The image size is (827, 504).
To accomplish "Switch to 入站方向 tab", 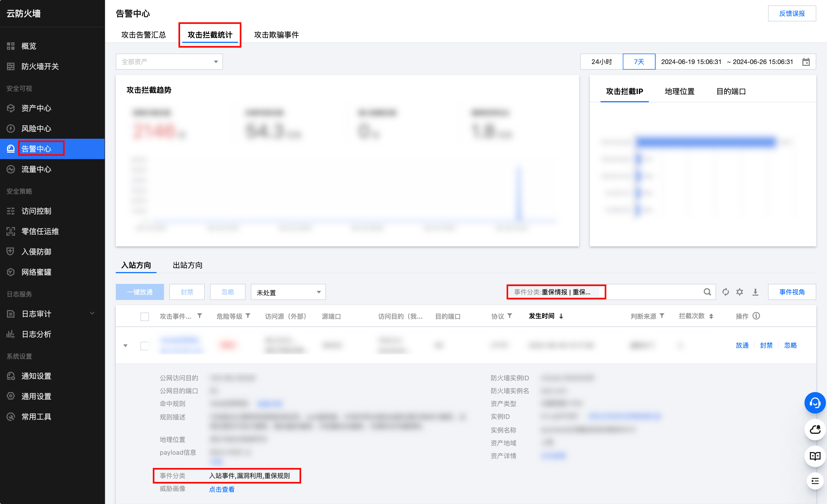I will pos(136,265).
